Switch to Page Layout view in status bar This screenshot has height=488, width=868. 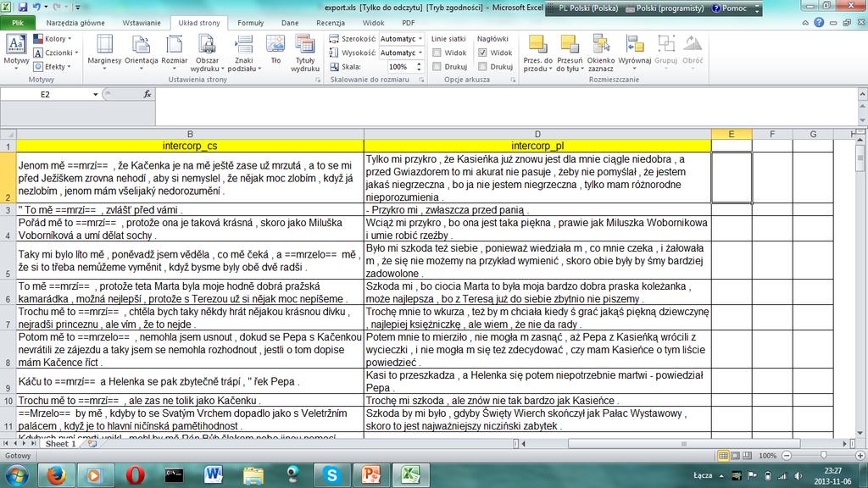[735, 455]
